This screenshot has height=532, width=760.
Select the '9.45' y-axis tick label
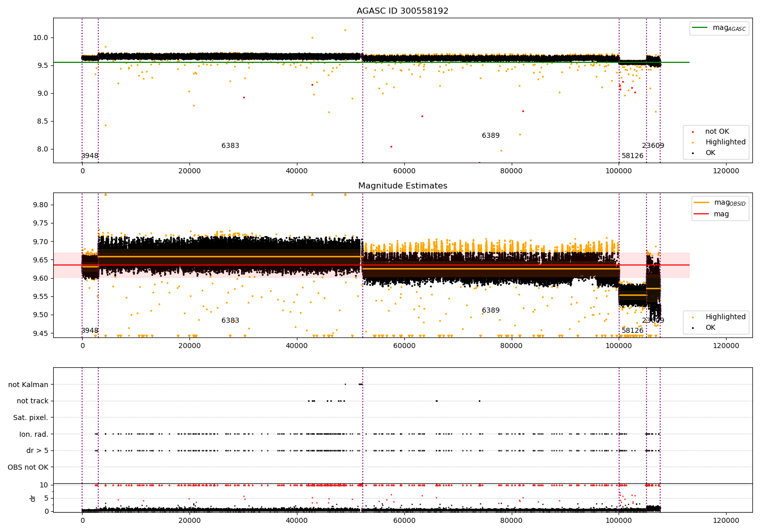[41, 333]
